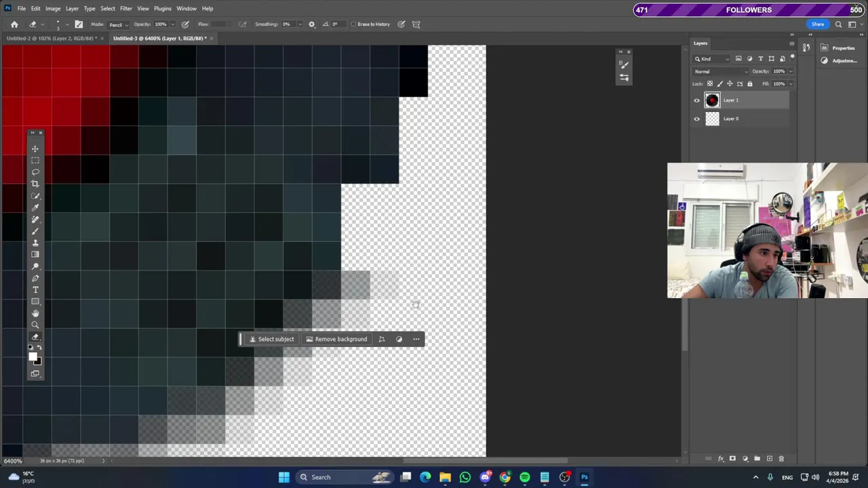Screen dimensions: 868x488
Task: Toggle filter for type layers
Action: click(760, 59)
